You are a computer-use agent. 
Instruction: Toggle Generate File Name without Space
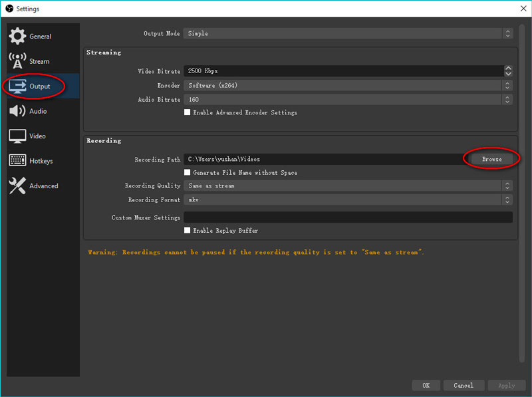point(188,173)
